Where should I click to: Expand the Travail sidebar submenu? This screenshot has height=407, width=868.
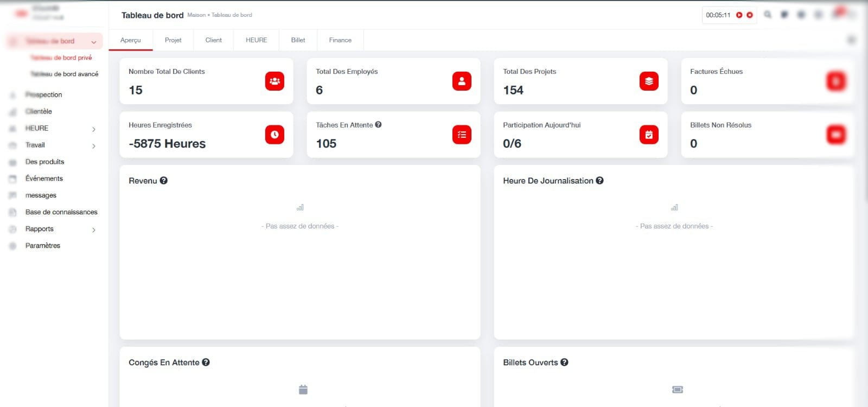click(x=94, y=146)
